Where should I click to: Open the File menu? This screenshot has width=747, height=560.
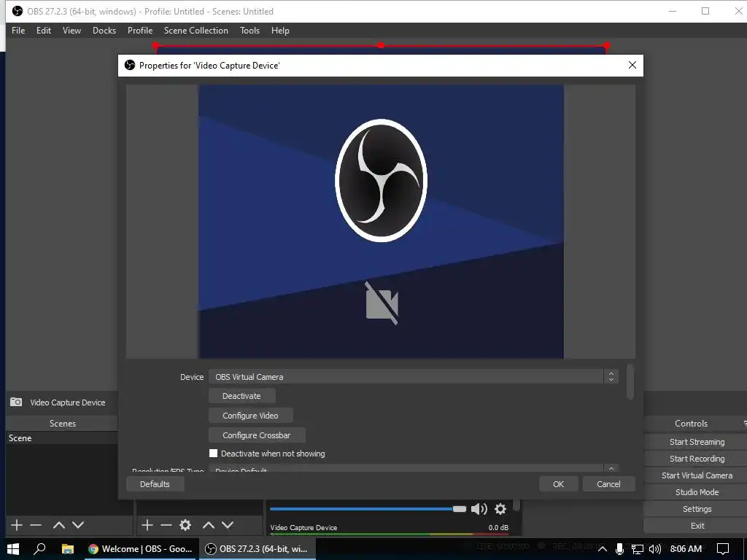[18, 31]
